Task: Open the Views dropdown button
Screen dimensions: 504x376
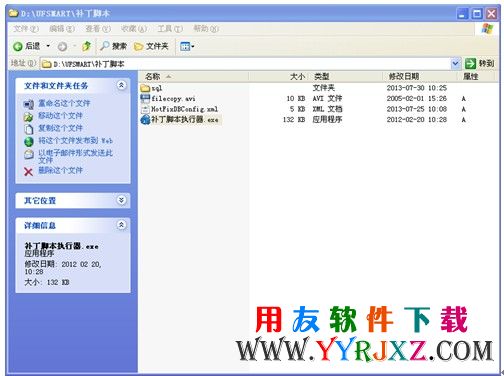Action: (x=187, y=46)
